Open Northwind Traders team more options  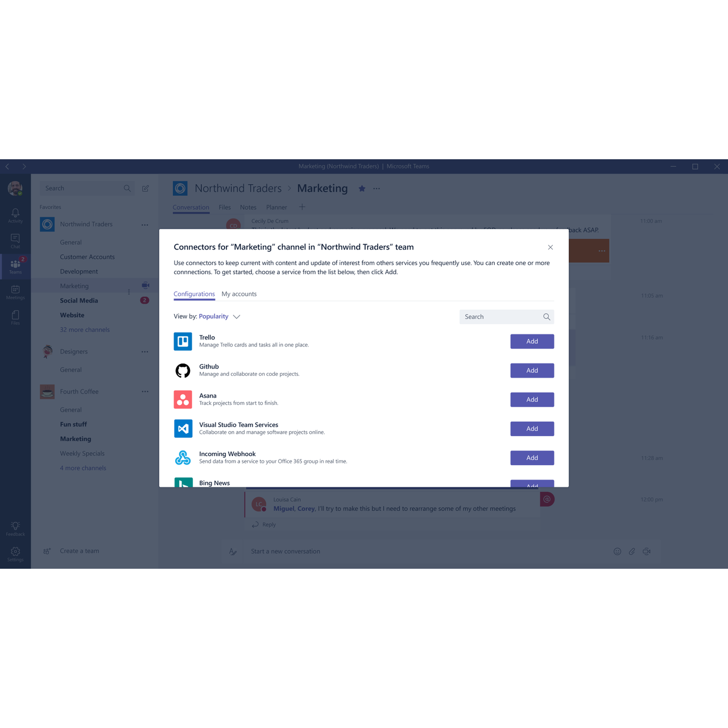[145, 225]
